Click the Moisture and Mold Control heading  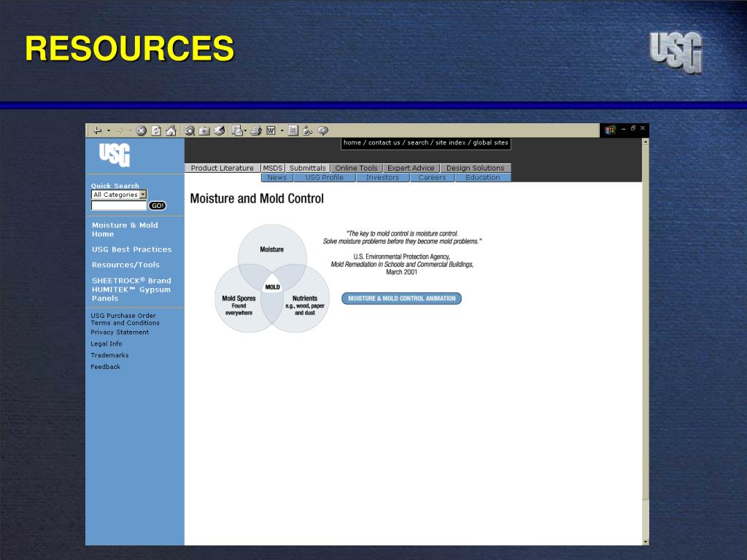click(257, 198)
